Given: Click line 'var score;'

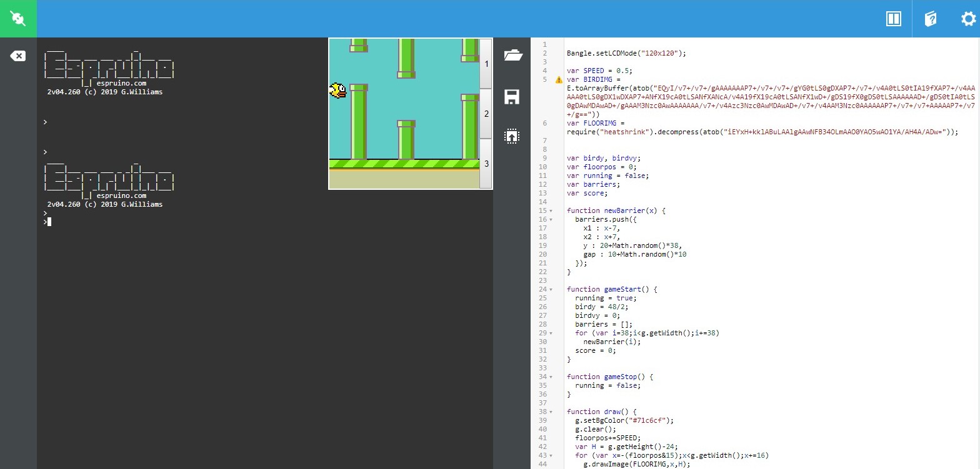Looking at the screenshot, I should point(587,193).
